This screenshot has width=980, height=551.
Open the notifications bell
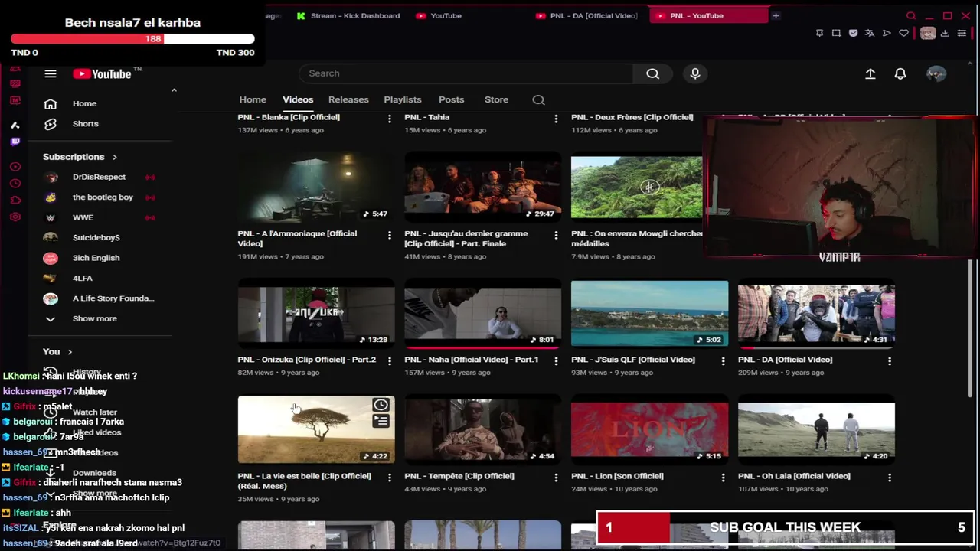tap(900, 73)
